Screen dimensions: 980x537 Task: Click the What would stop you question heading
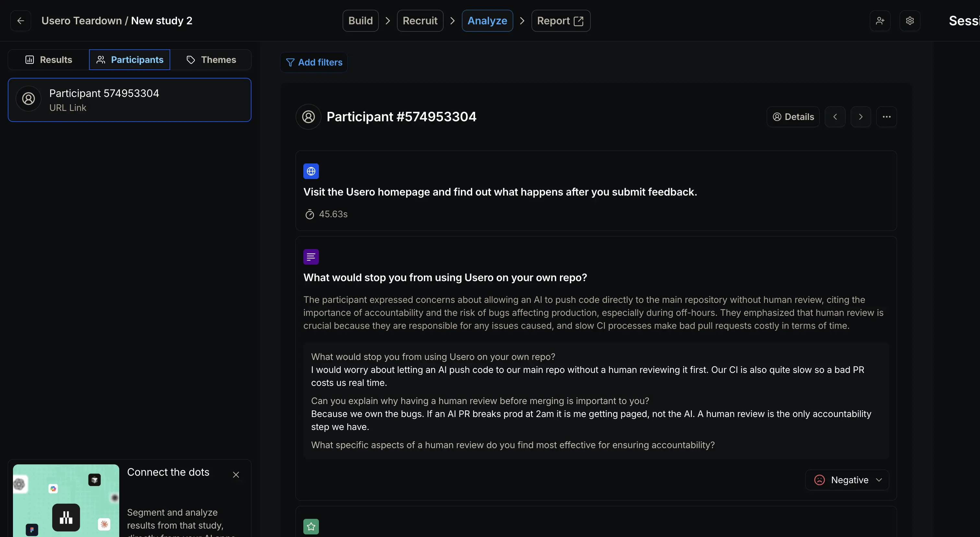point(445,278)
